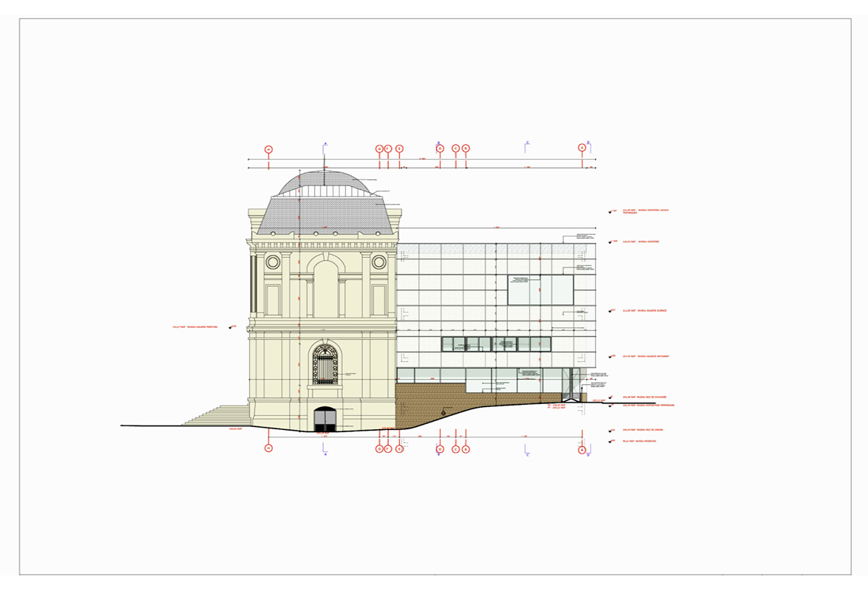Select the 'NIVEAU REZ DE CHAUSSEE' level label
Image resolution: width=868 pixels, height=591 pixels.
tap(645, 397)
